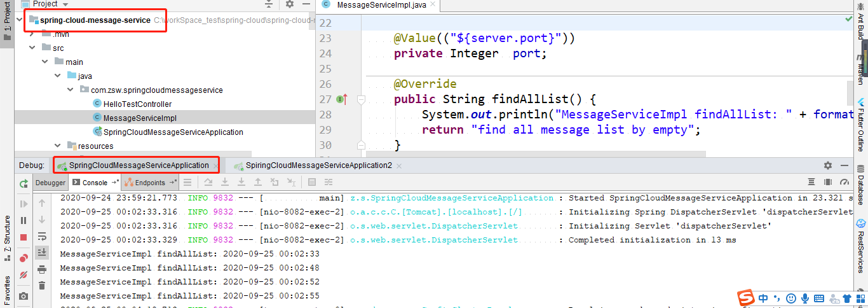Switch to Endpoints tab
The width and height of the screenshot is (868, 308).
point(150,183)
